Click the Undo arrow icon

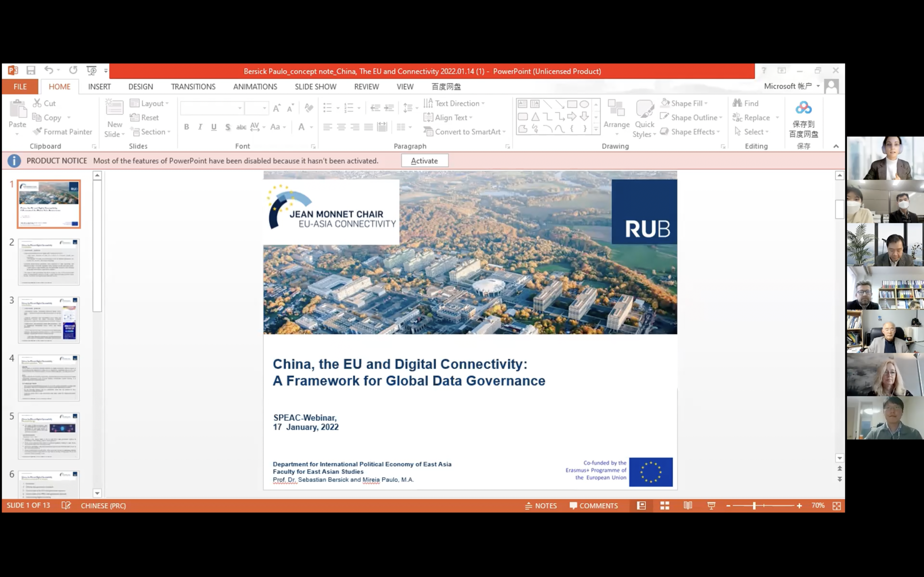click(x=48, y=70)
